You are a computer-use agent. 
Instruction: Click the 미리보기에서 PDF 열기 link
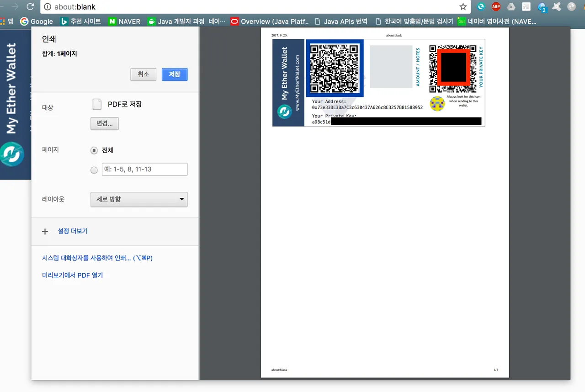coord(72,275)
